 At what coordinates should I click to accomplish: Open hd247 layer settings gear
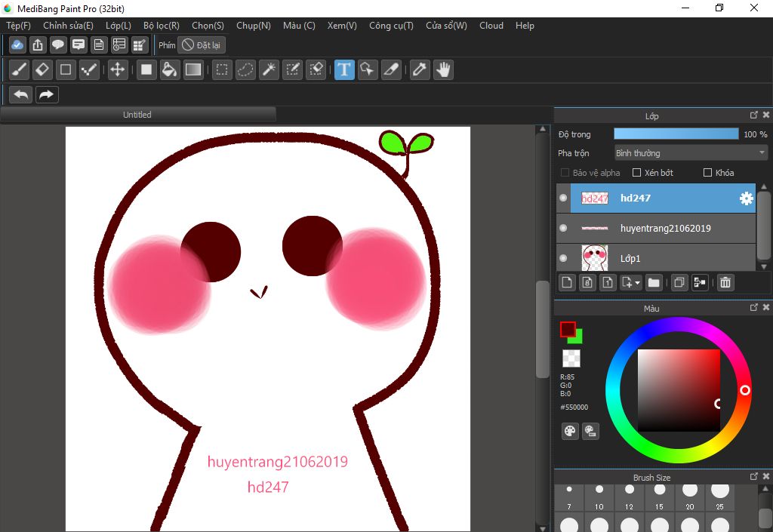click(746, 198)
